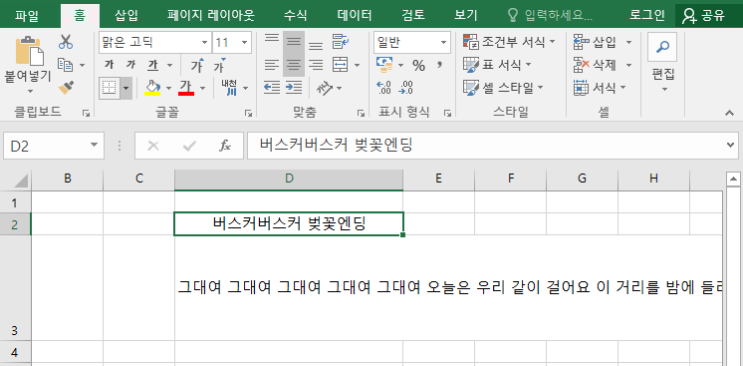Open the font size dropdown
743x366 pixels.
(245, 43)
